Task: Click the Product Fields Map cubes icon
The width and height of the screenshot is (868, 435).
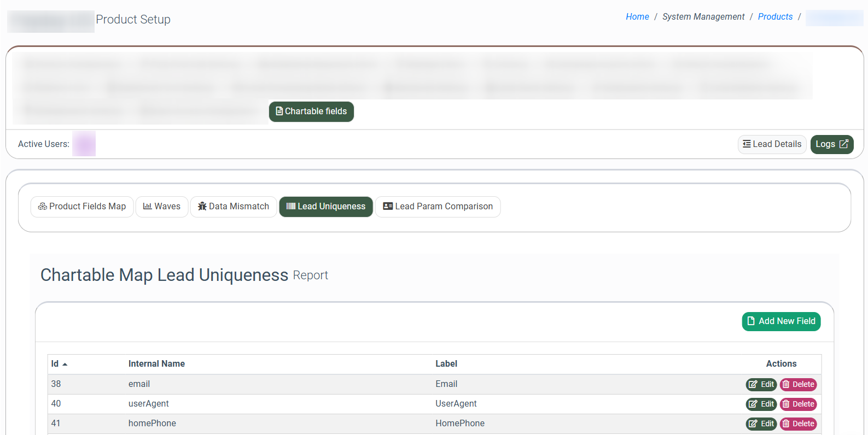Action: 42,207
